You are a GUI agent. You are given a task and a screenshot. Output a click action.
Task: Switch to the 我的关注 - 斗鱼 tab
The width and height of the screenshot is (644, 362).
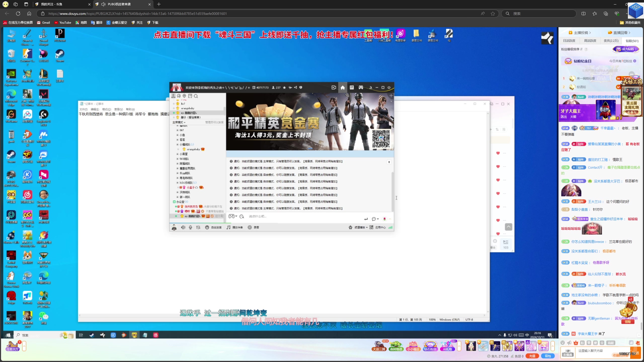click(62, 4)
